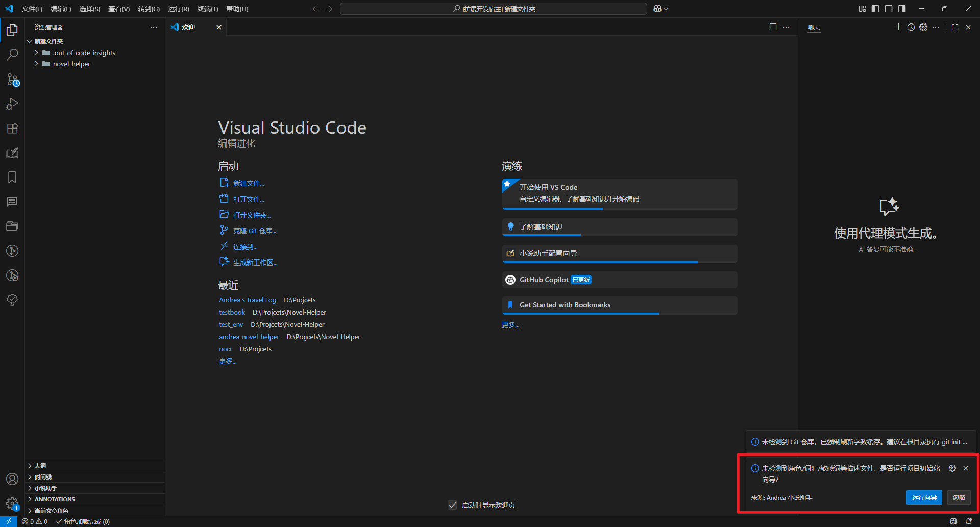Screen dimensions: 980x527
Task: Click the notification bell in status bar
Action: tap(969, 521)
